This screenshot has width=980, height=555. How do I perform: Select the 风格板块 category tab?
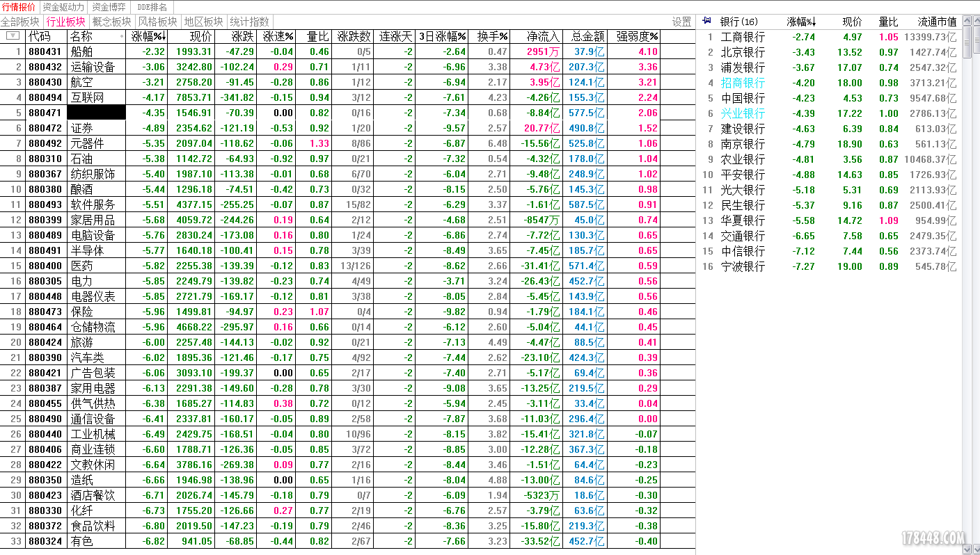(157, 22)
